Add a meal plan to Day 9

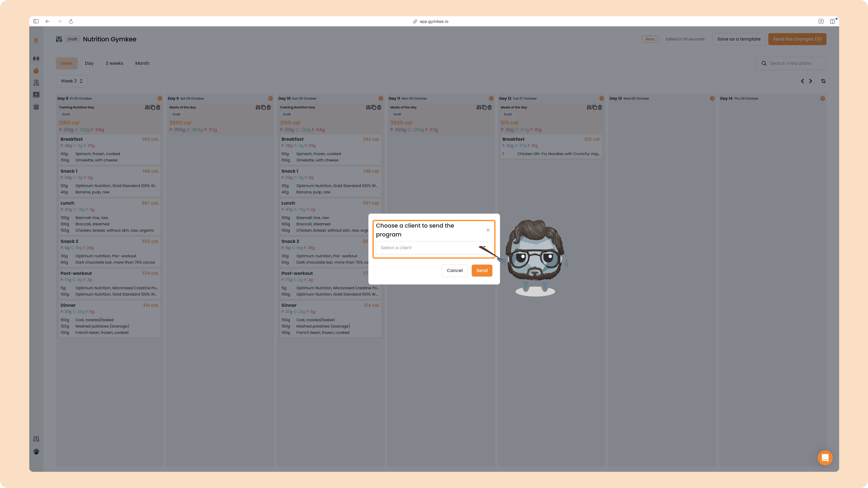270,98
